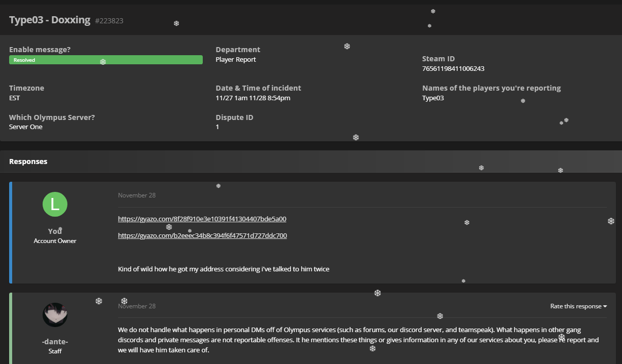Click the "You" account owner name
This screenshot has width=622, height=364.
(x=55, y=231)
